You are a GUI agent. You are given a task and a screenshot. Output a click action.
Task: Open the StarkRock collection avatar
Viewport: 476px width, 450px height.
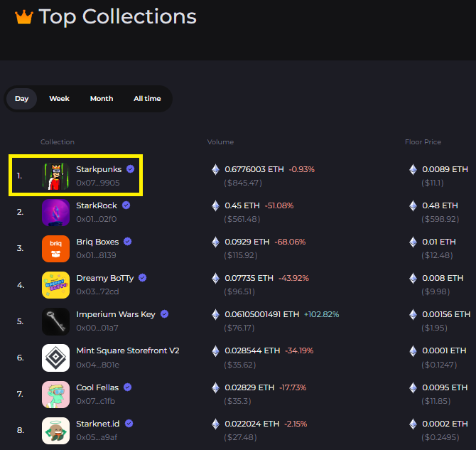pyautogui.click(x=55, y=213)
